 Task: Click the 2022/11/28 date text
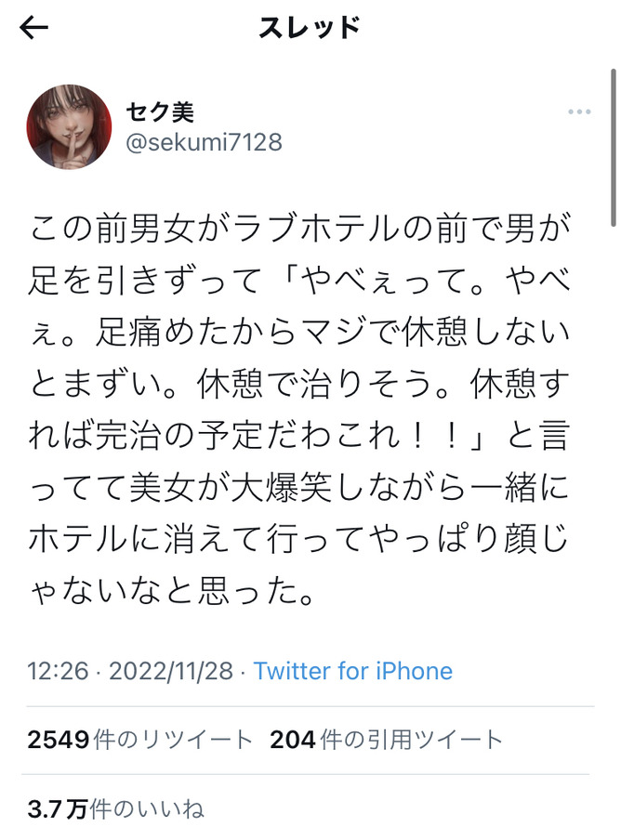tap(171, 671)
